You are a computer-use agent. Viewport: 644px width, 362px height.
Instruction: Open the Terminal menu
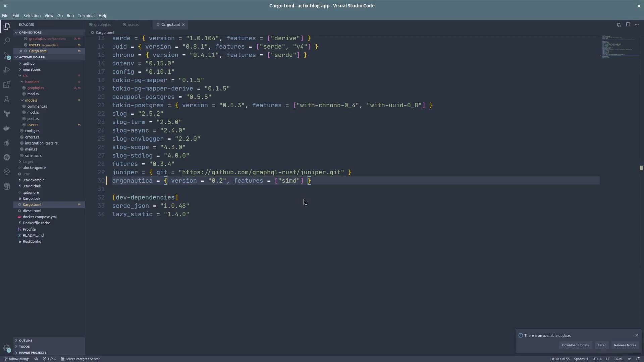click(x=86, y=15)
